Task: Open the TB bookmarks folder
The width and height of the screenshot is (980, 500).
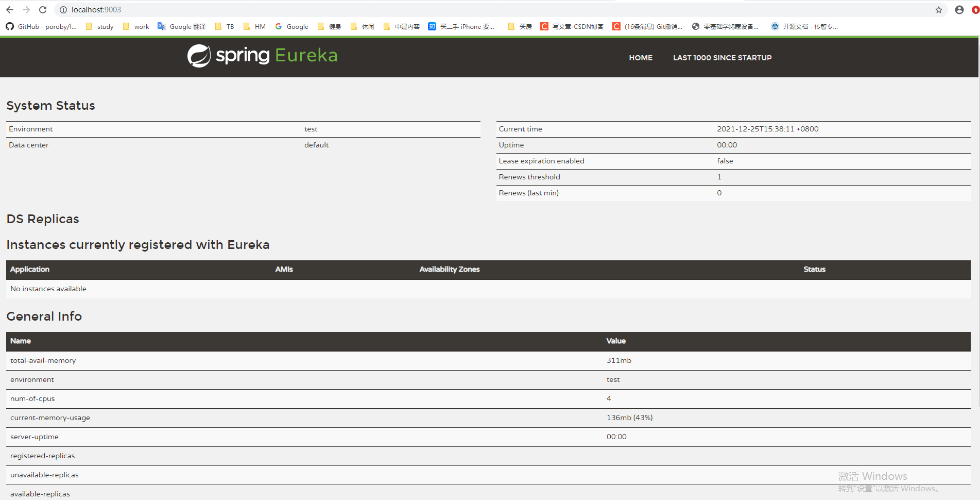Action: click(x=225, y=26)
